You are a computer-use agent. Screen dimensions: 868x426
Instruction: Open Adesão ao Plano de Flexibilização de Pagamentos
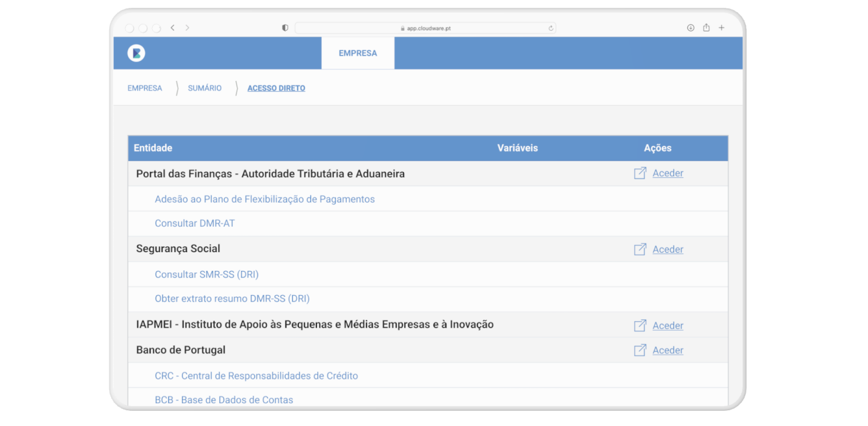click(x=265, y=199)
